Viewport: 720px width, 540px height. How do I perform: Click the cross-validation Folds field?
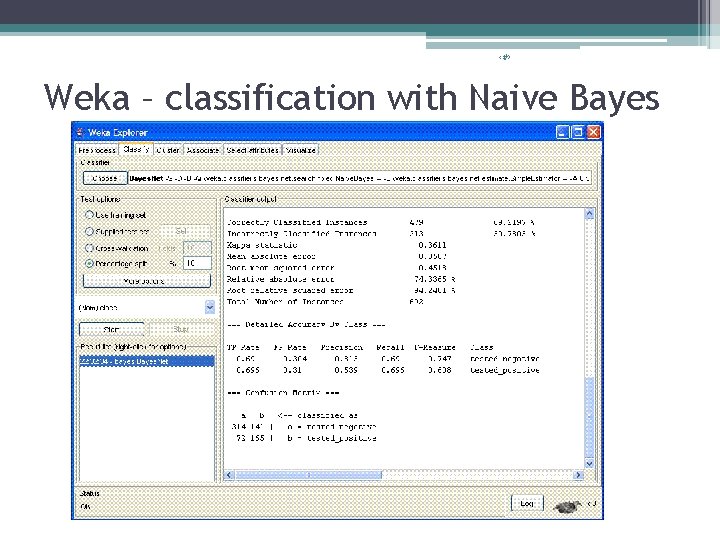pyautogui.click(x=197, y=248)
